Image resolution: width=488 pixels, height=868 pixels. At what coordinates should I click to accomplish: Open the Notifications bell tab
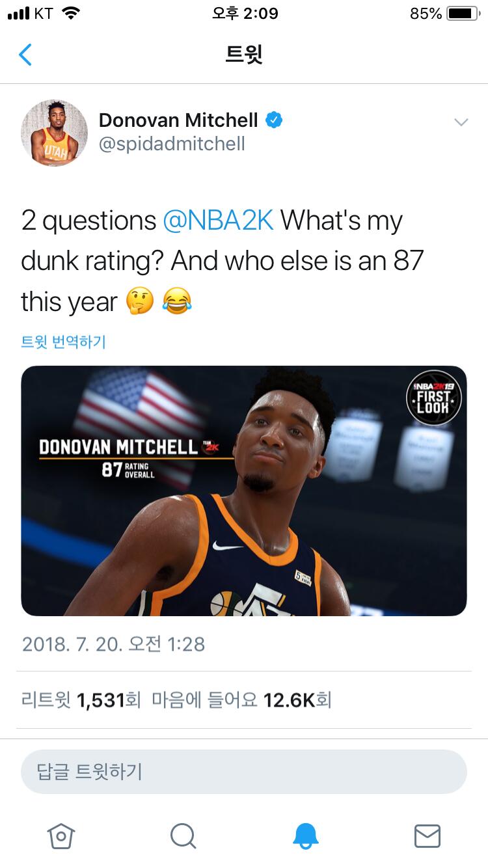(306, 836)
